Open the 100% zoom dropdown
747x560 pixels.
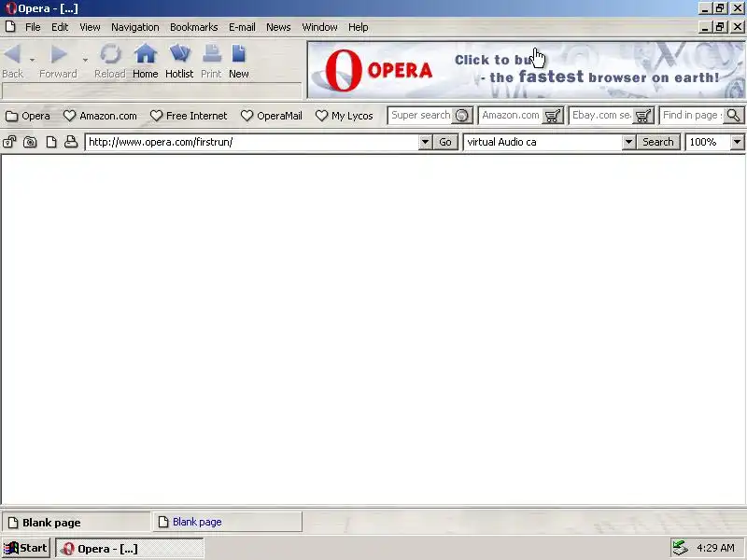tap(737, 142)
